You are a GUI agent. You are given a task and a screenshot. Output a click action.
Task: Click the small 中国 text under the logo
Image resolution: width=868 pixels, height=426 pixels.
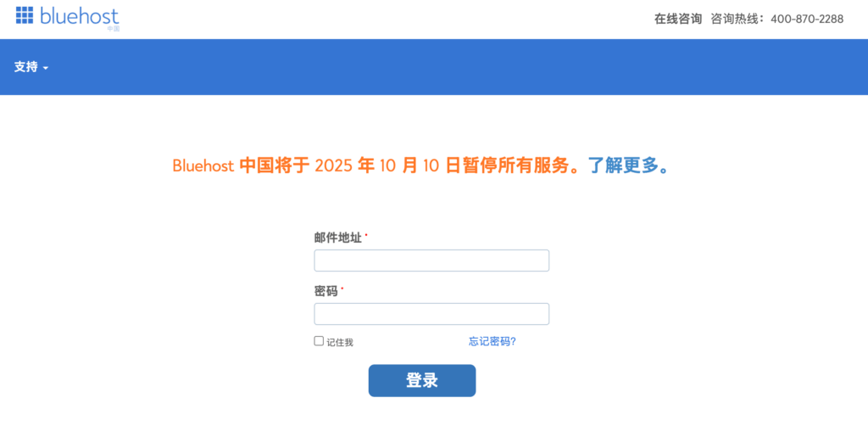(114, 29)
